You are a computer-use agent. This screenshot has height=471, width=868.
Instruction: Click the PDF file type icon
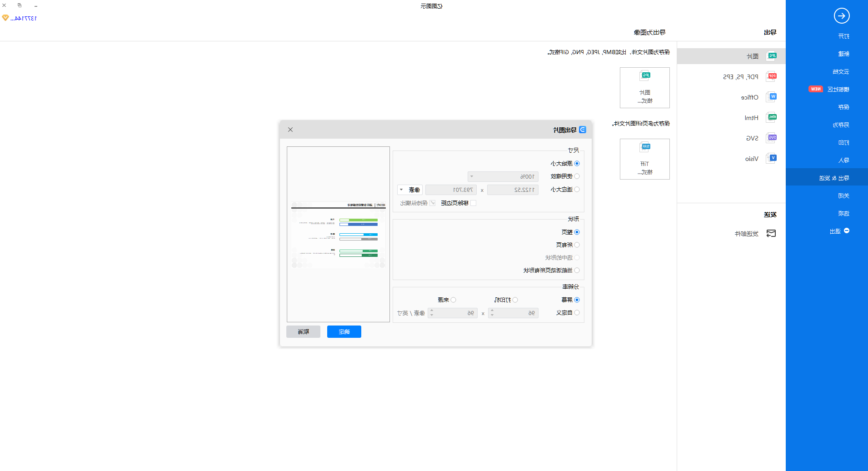[x=772, y=76]
